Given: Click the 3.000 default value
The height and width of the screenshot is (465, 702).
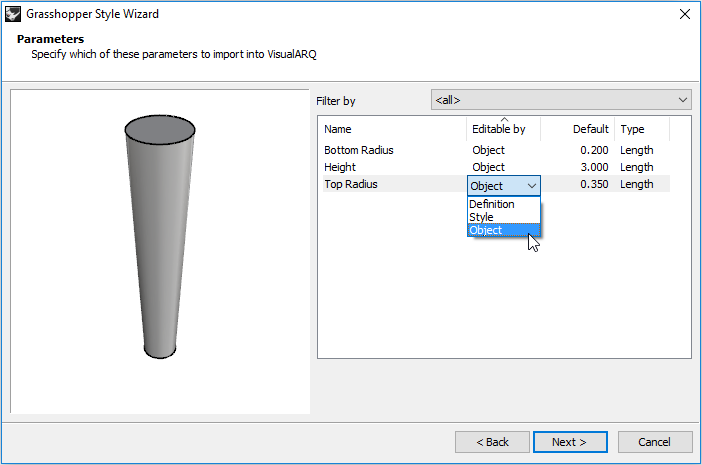Looking at the screenshot, I should pyautogui.click(x=594, y=167).
